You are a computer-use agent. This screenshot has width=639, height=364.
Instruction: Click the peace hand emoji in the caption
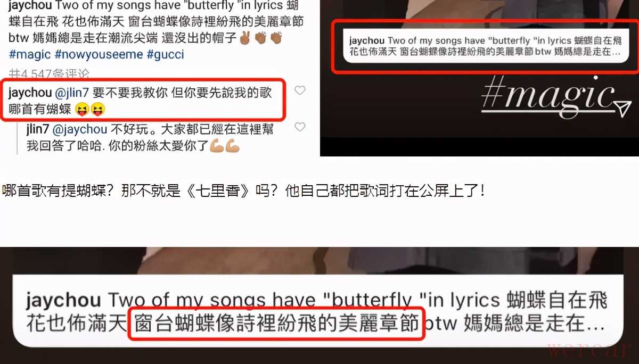click(x=245, y=39)
